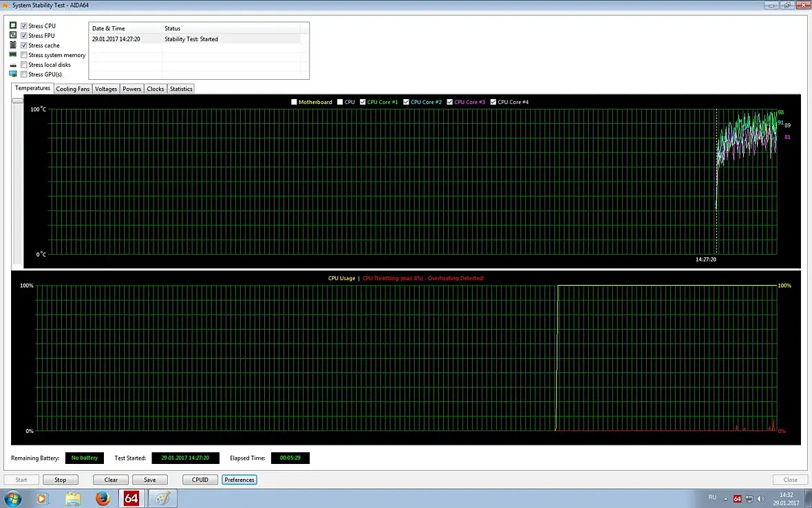Click the CPU Usage graph label
812x508 pixels.
pyautogui.click(x=341, y=278)
